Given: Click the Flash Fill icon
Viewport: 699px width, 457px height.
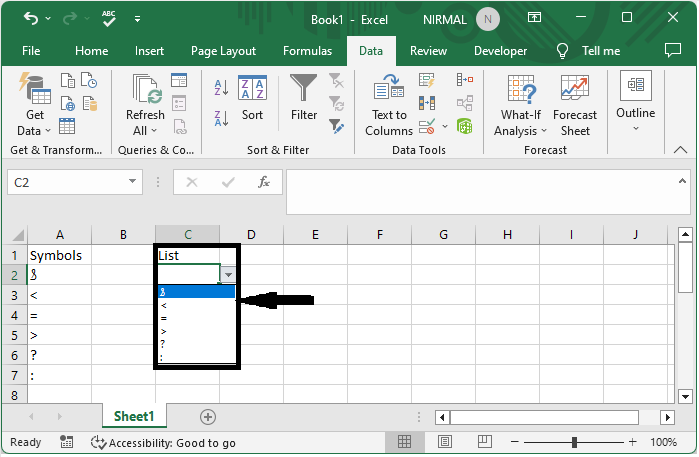Looking at the screenshot, I should click(427, 80).
